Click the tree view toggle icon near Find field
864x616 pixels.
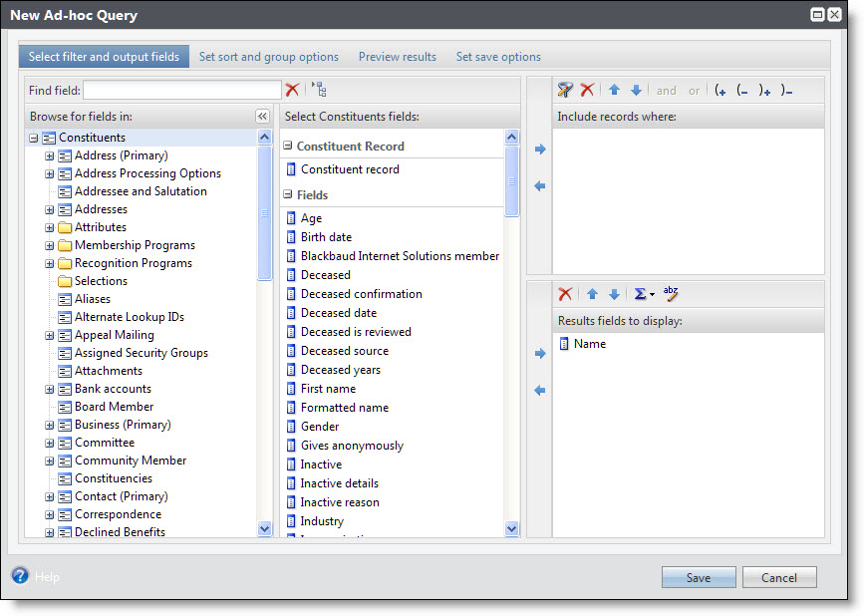click(x=319, y=90)
